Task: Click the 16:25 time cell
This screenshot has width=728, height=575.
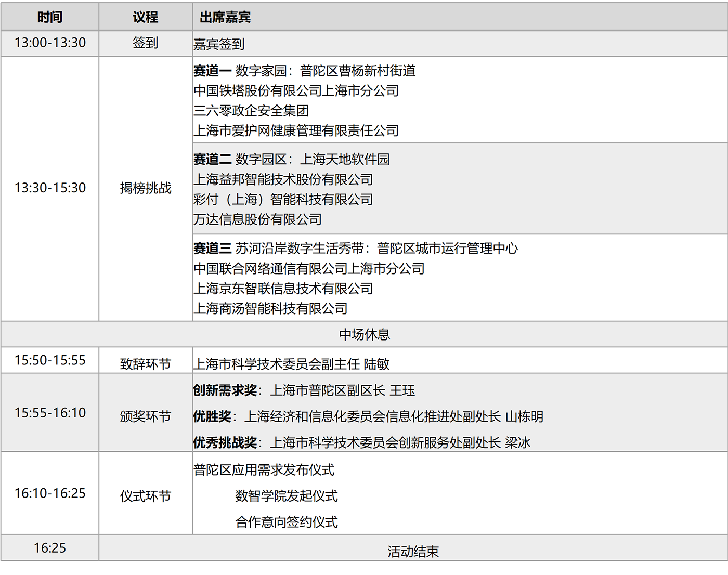Action: click(x=50, y=548)
